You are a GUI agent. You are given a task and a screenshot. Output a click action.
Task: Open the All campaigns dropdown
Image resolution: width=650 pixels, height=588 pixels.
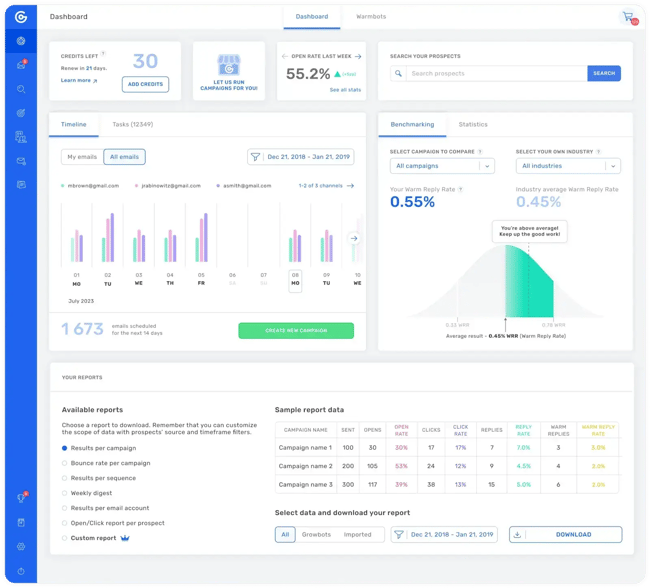tap(442, 166)
